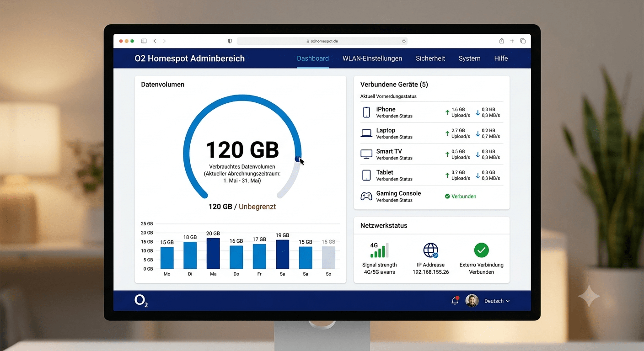This screenshot has height=351, width=644.
Task: Reload the page using the address bar icon
Action: coord(404,41)
